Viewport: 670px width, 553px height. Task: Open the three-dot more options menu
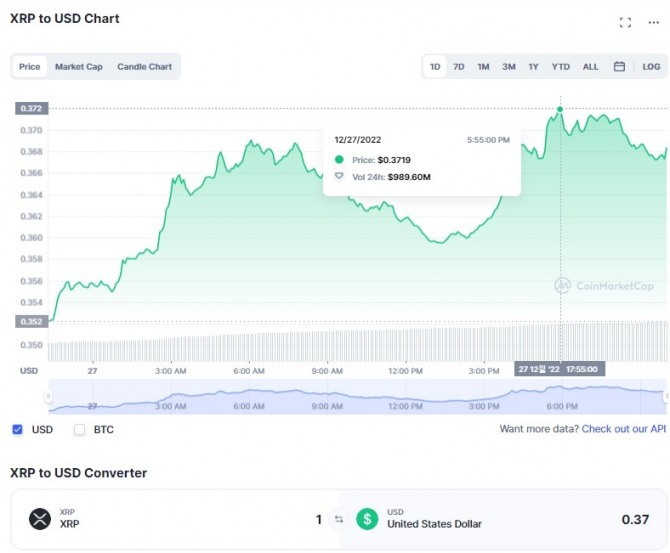tap(653, 23)
